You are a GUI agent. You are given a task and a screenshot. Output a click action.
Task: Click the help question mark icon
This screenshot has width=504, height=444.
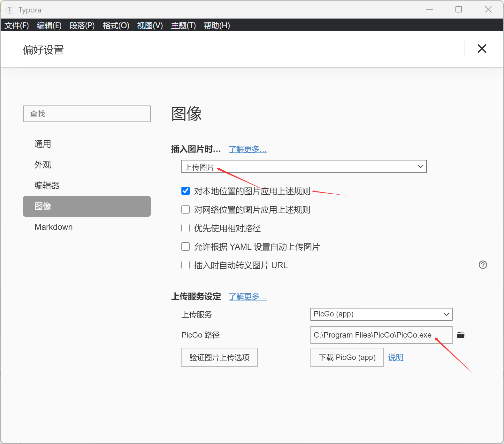483,265
